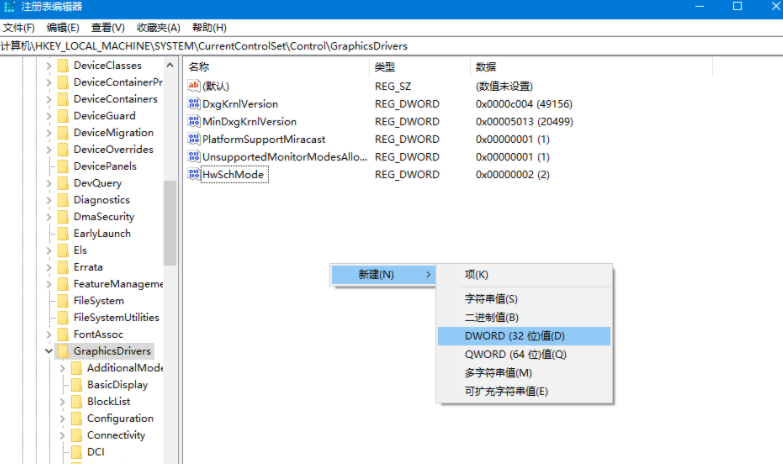Expand the Configuration subkey arrow
Screen dimensions: 783x464
[62, 419]
